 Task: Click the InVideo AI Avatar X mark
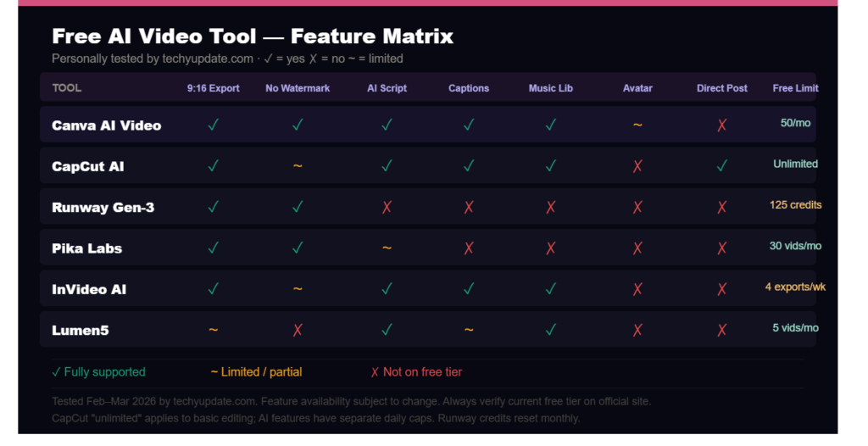click(x=637, y=289)
